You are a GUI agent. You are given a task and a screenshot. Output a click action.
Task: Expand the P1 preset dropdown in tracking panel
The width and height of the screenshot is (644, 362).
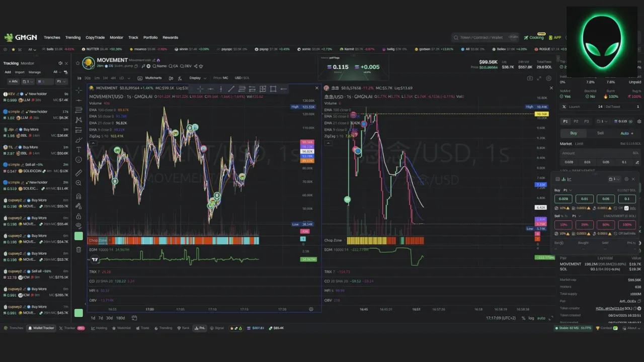[x=60, y=81]
